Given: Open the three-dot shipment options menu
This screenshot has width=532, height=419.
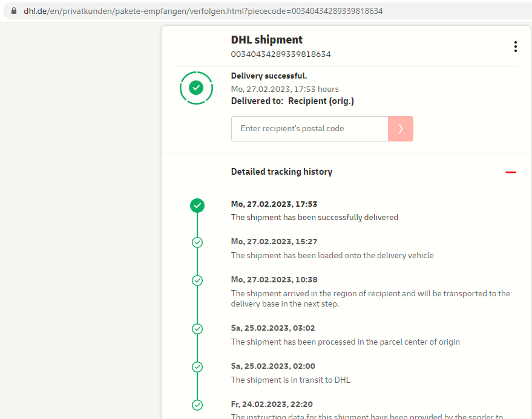Looking at the screenshot, I should (515, 47).
